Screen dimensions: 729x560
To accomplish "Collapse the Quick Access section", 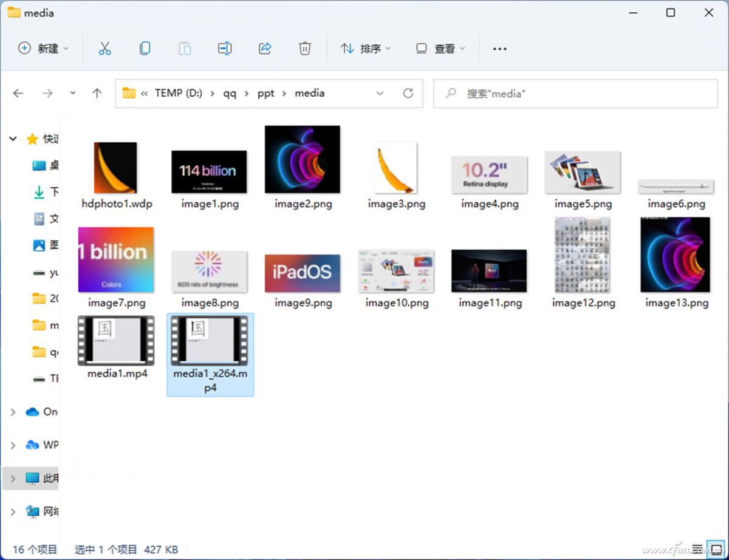I will 13,138.
